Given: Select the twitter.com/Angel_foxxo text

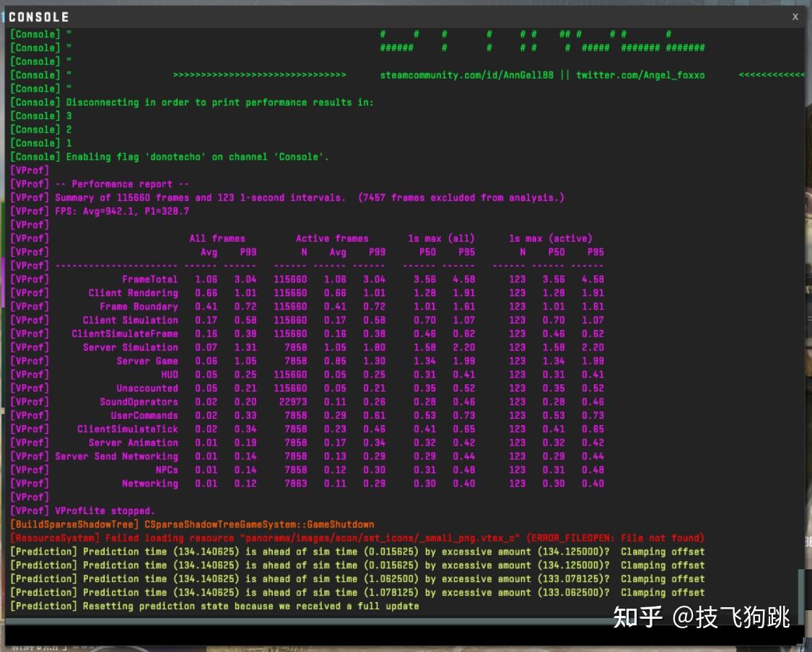Looking at the screenshot, I should pos(640,75).
